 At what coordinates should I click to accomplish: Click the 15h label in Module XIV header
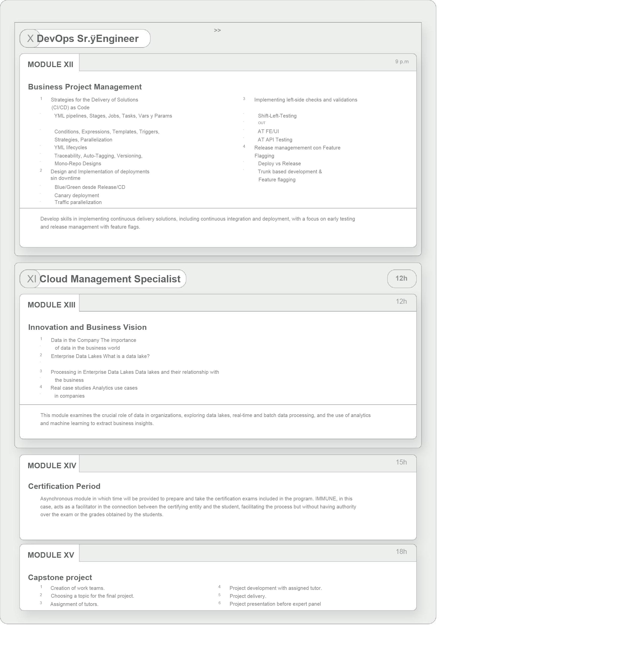click(x=401, y=462)
